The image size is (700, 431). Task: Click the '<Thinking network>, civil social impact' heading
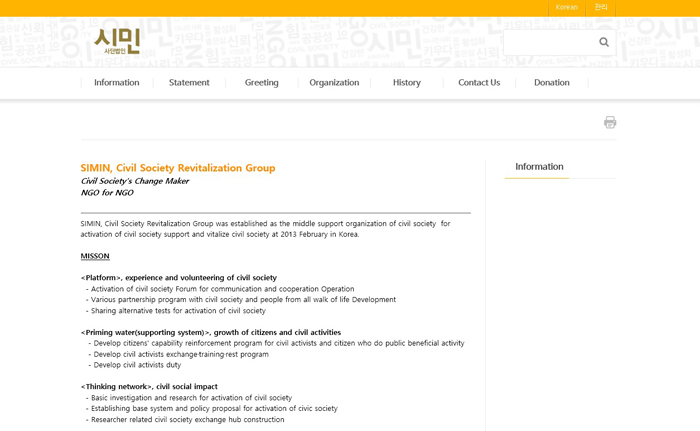click(149, 387)
